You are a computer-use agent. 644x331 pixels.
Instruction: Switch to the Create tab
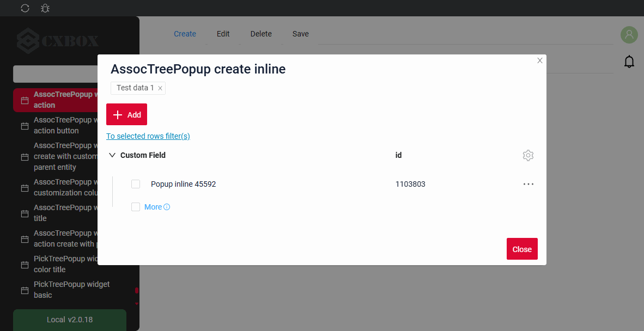(x=185, y=34)
